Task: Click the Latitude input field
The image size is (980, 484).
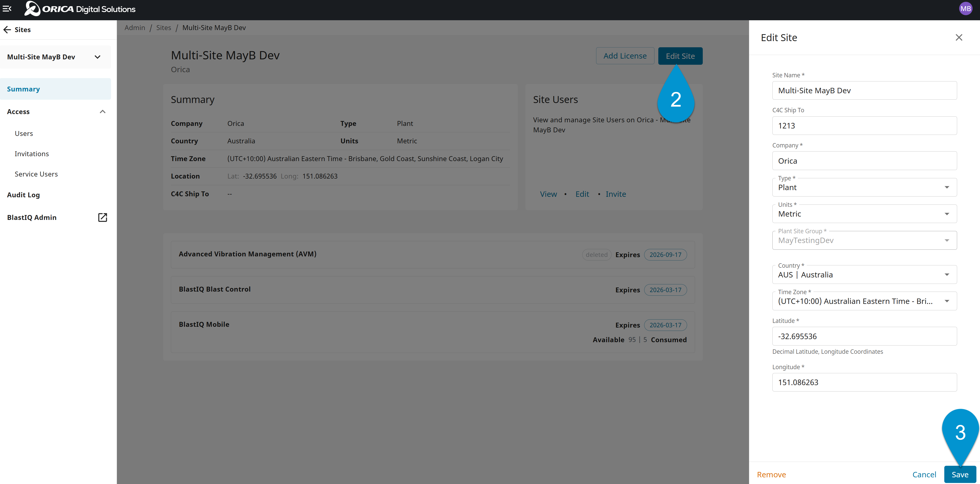Action: pyautogui.click(x=864, y=336)
